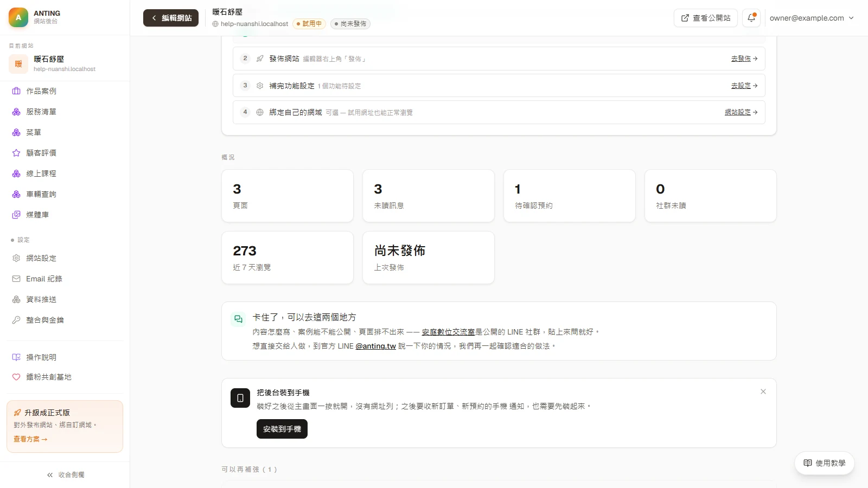Open the 社群未讀 card

pos(711,196)
